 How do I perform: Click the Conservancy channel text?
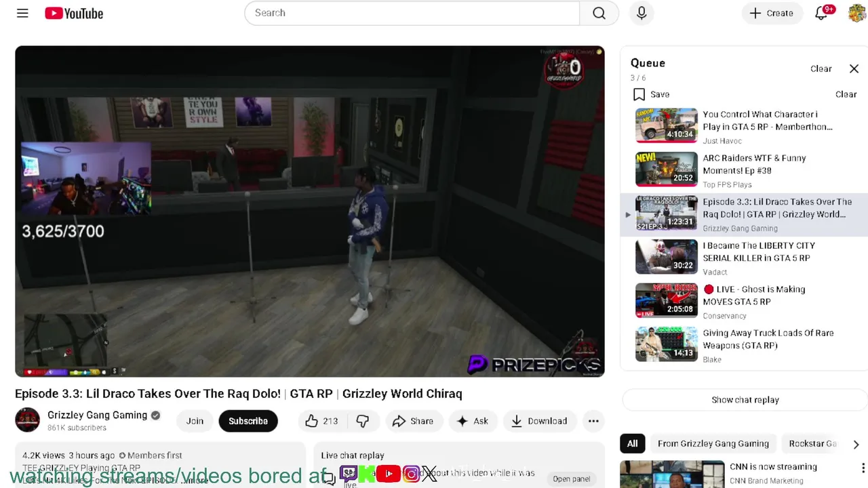724,316
